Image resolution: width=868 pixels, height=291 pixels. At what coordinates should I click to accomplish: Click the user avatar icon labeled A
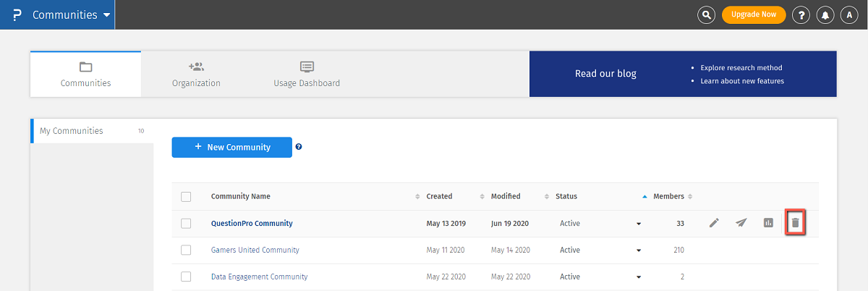(x=849, y=14)
